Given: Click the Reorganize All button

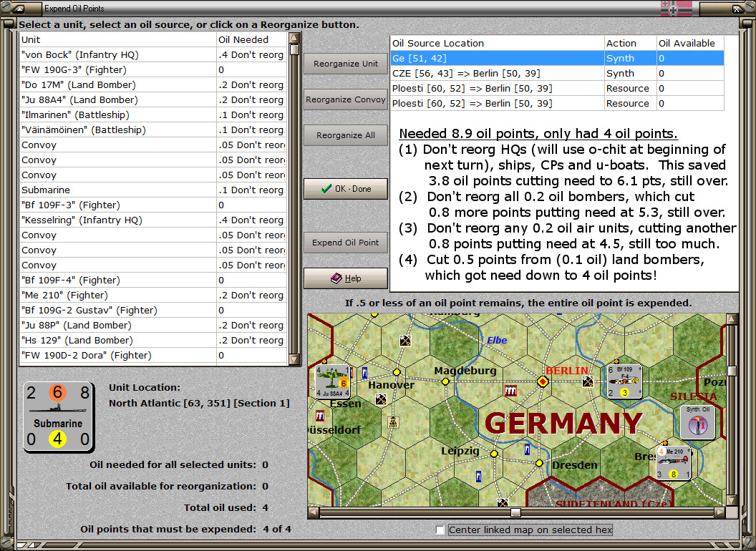Looking at the screenshot, I should click(346, 135).
